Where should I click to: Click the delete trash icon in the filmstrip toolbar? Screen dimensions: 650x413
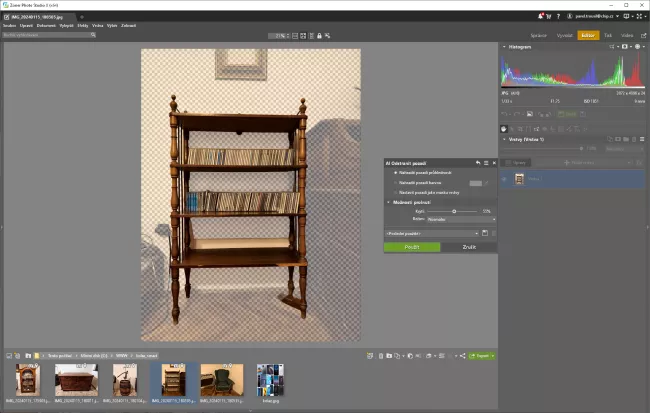pos(381,356)
